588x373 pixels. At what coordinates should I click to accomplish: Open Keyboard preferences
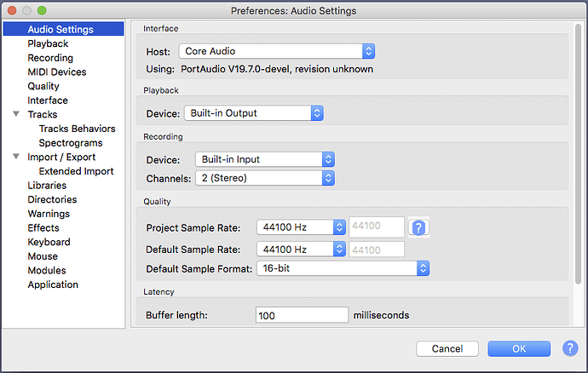[x=49, y=242]
